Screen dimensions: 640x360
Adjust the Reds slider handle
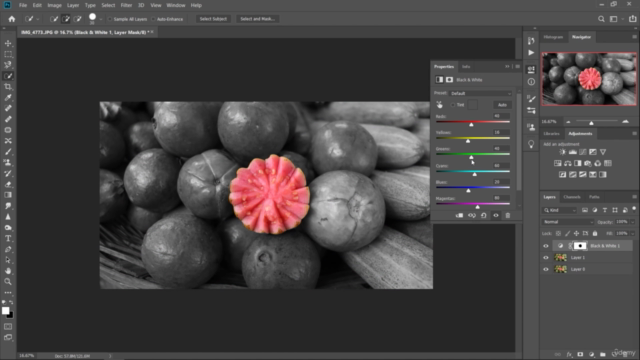pyautogui.click(x=471, y=124)
